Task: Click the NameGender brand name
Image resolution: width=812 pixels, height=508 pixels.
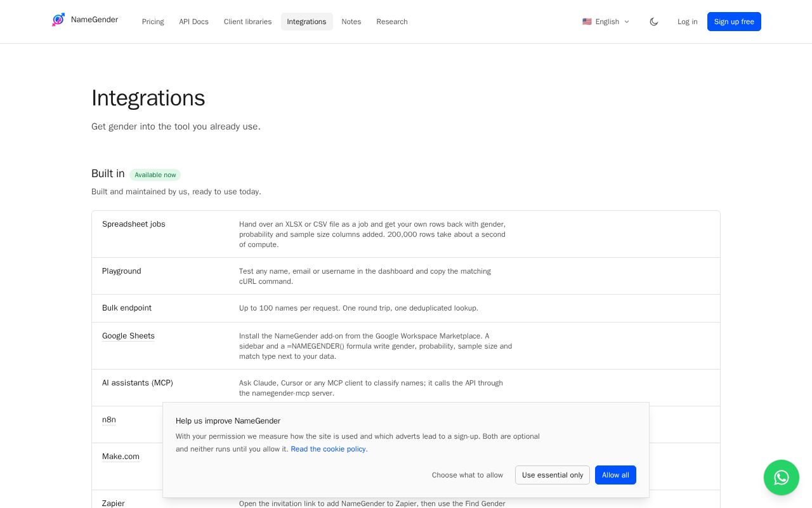Action: click(95, 20)
